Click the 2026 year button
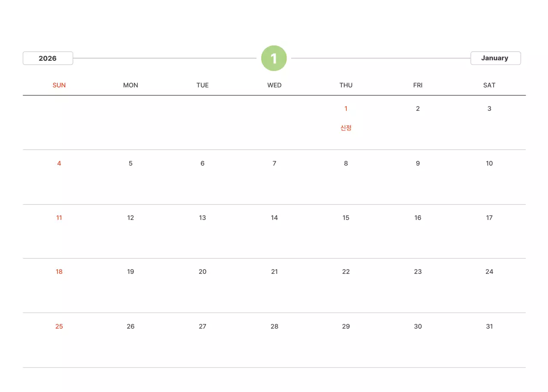 tap(48, 58)
